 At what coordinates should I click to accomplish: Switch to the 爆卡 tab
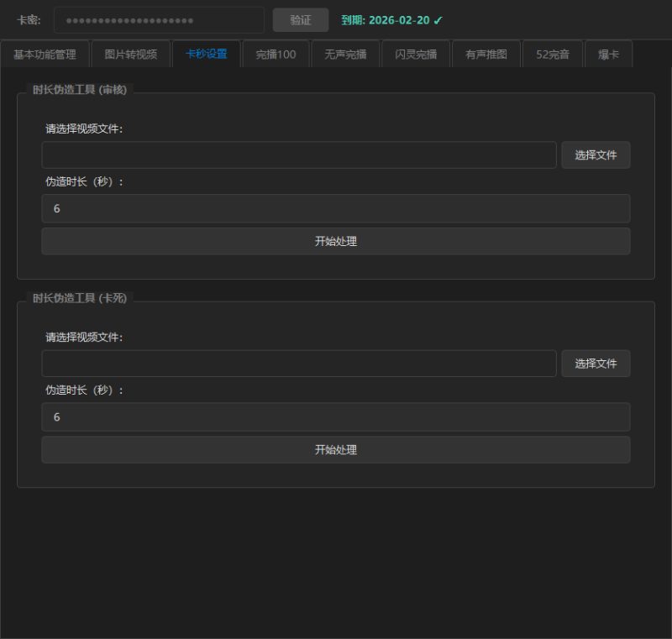(x=608, y=55)
